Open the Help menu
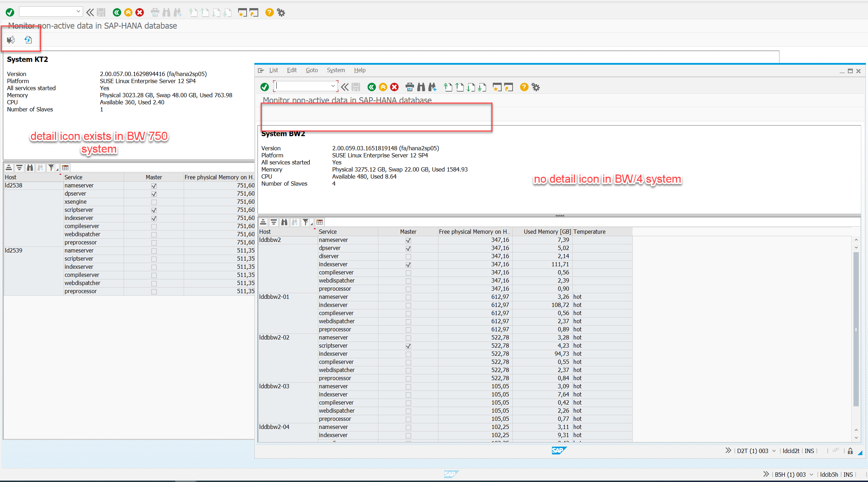 (x=360, y=70)
